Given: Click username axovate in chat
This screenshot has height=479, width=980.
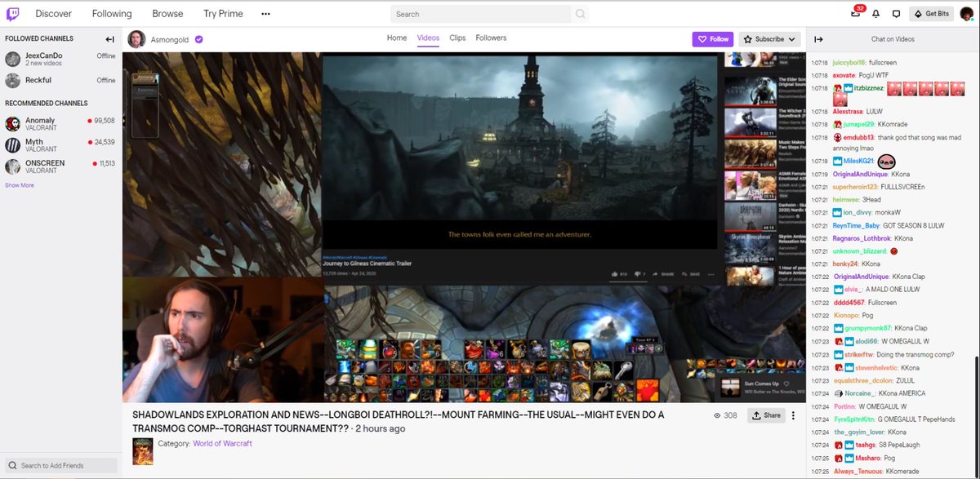Looking at the screenshot, I should (x=844, y=74).
